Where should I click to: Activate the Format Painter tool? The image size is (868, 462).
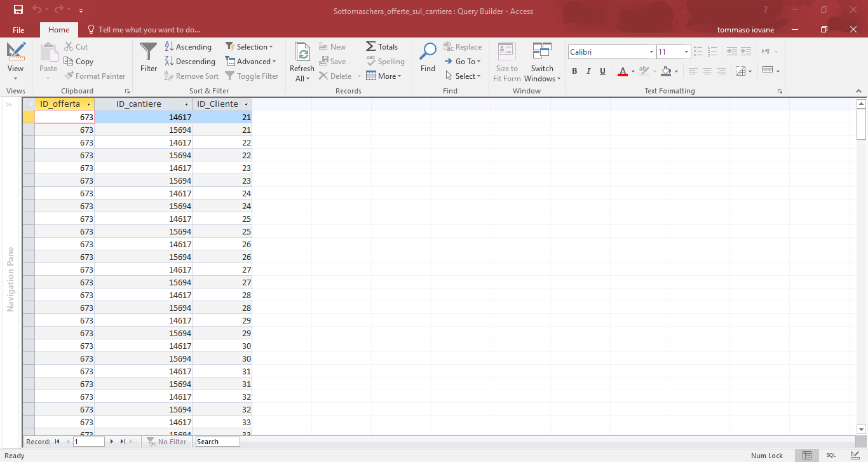point(95,76)
